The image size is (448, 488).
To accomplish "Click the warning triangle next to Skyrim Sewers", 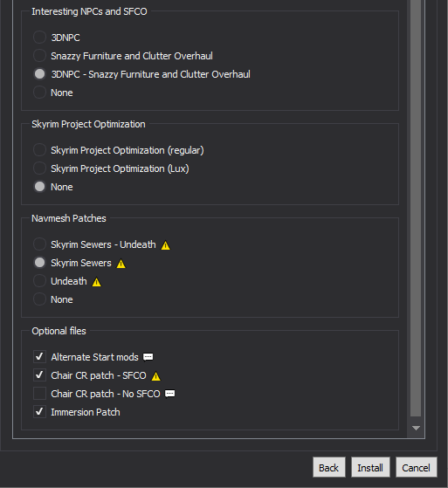I will pyautogui.click(x=121, y=264).
